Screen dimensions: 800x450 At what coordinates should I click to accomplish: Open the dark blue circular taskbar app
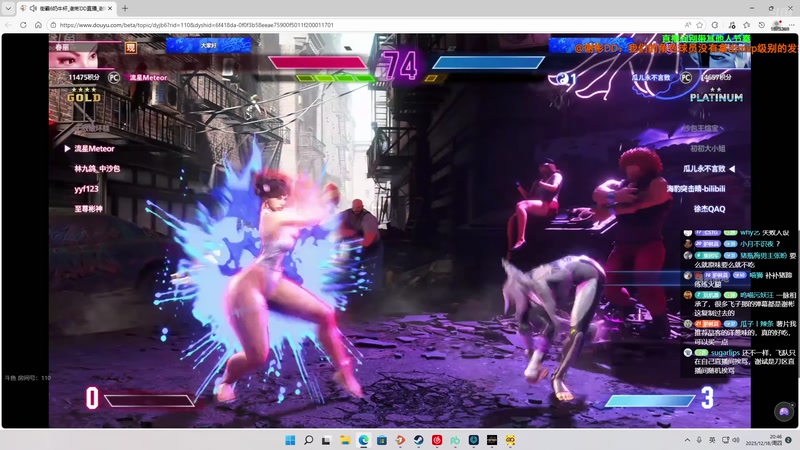(473, 440)
